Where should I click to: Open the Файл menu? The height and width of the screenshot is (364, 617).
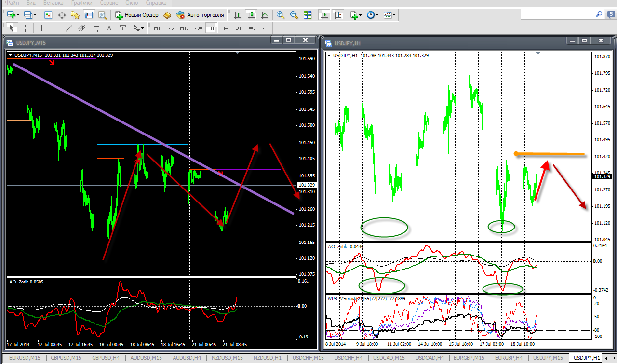click(x=12, y=3)
